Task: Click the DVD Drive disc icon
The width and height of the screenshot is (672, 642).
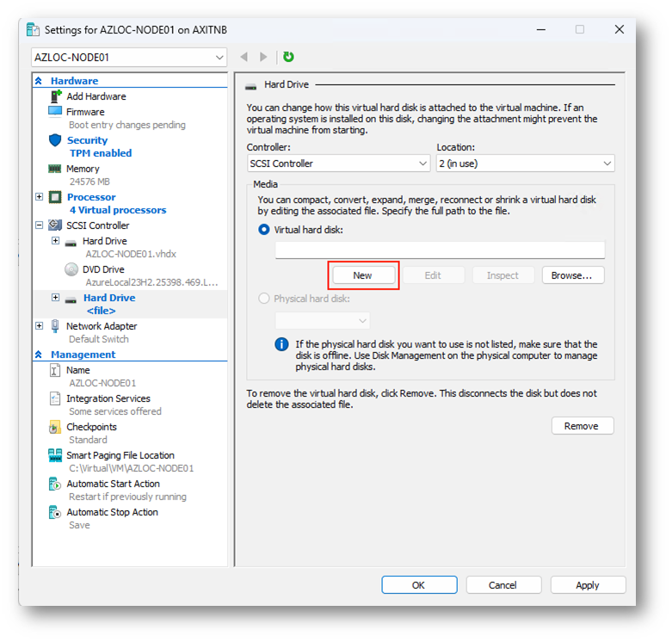Action: pyautogui.click(x=71, y=269)
